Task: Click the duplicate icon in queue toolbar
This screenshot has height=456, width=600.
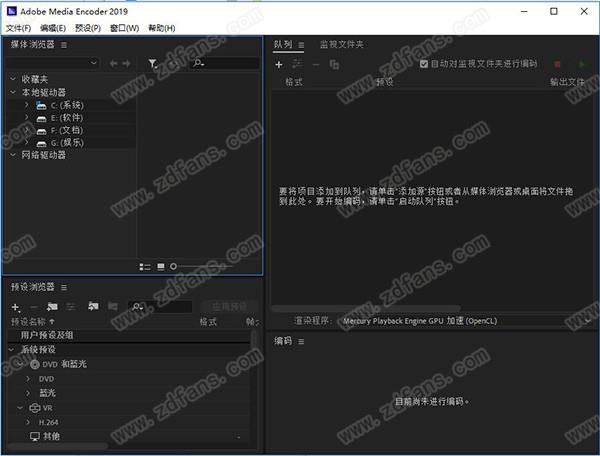Action: click(x=334, y=65)
